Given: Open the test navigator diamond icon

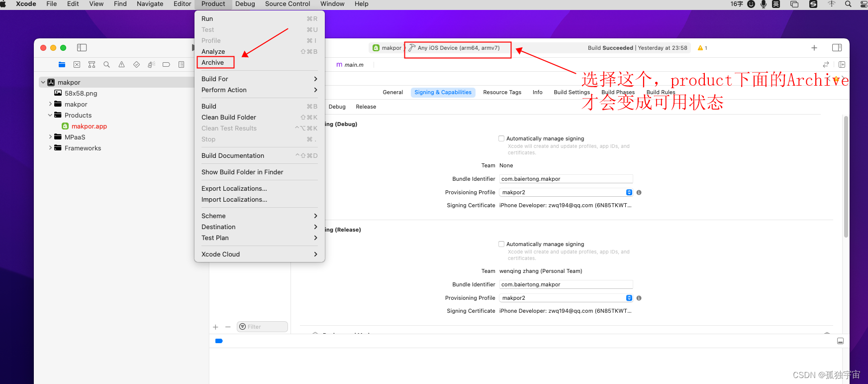Looking at the screenshot, I should tap(136, 64).
